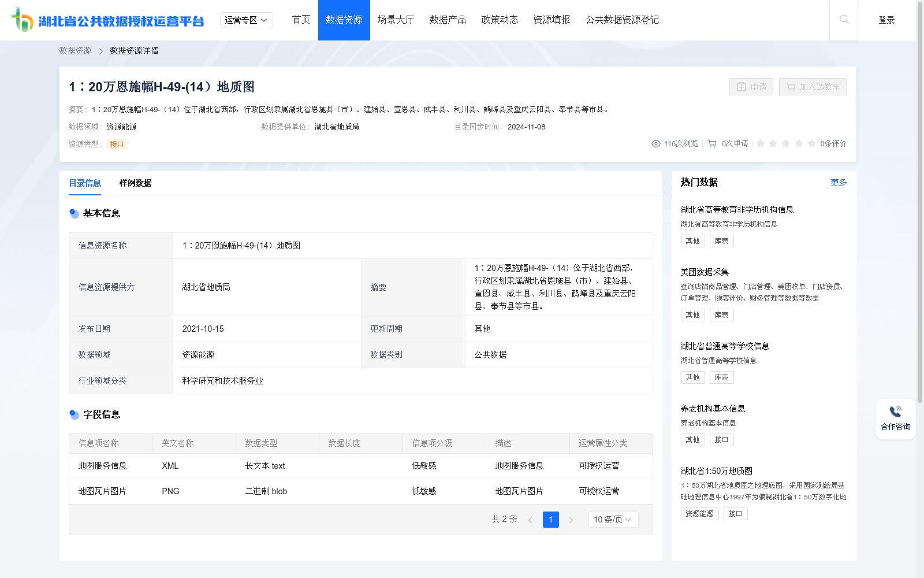Click 其他 tag under 湖北省普通高等学校信息
The width and height of the screenshot is (924, 578).
(692, 377)
